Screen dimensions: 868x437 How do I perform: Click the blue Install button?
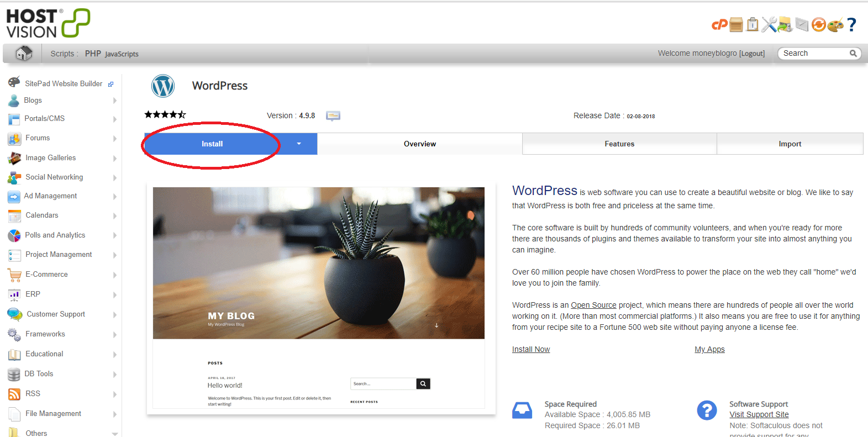212,144
